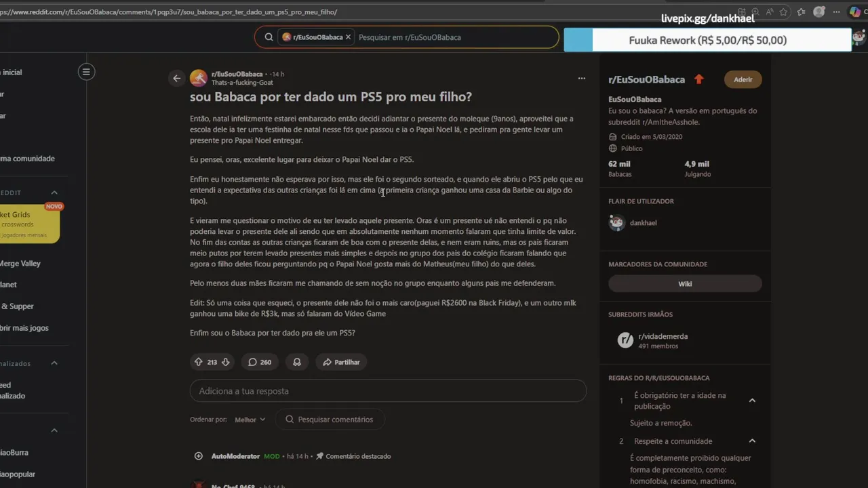Click the orange arrow beside community name

699,79
